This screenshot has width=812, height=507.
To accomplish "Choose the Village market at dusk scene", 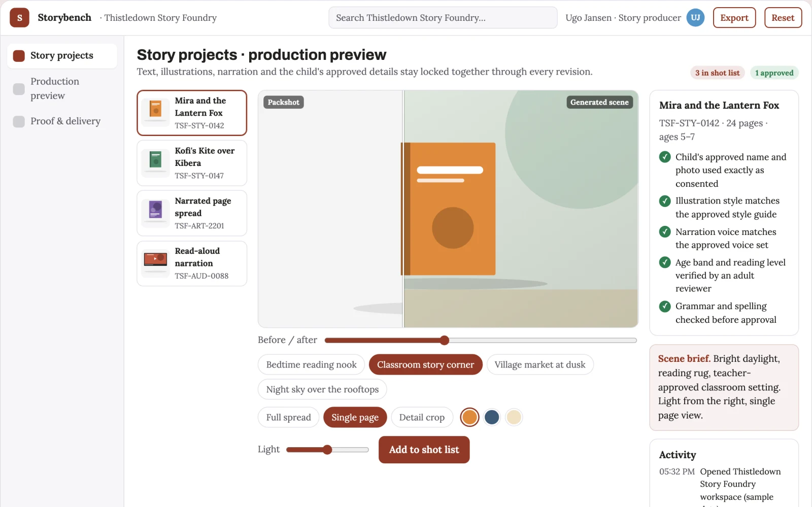I will point(540,364).
